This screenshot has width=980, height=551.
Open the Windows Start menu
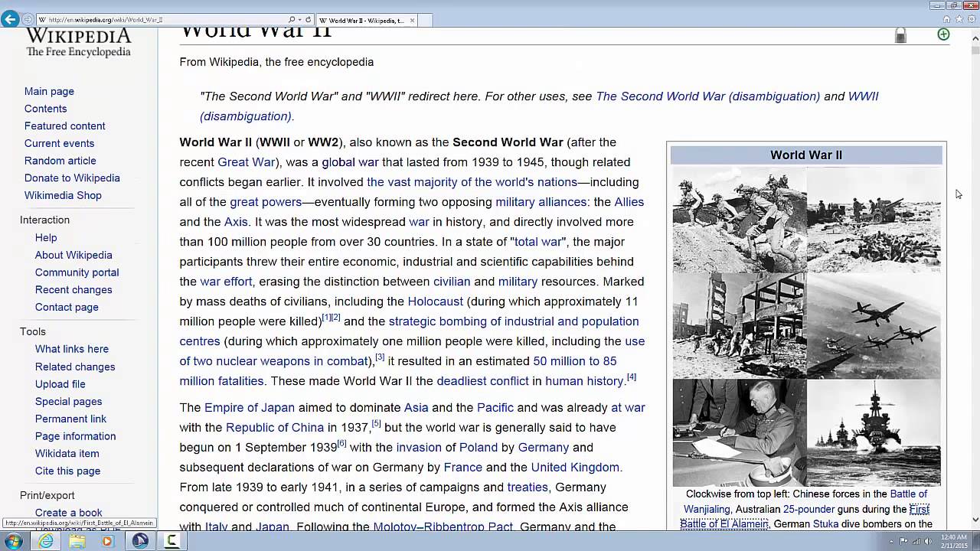click(x=13, y=541)
